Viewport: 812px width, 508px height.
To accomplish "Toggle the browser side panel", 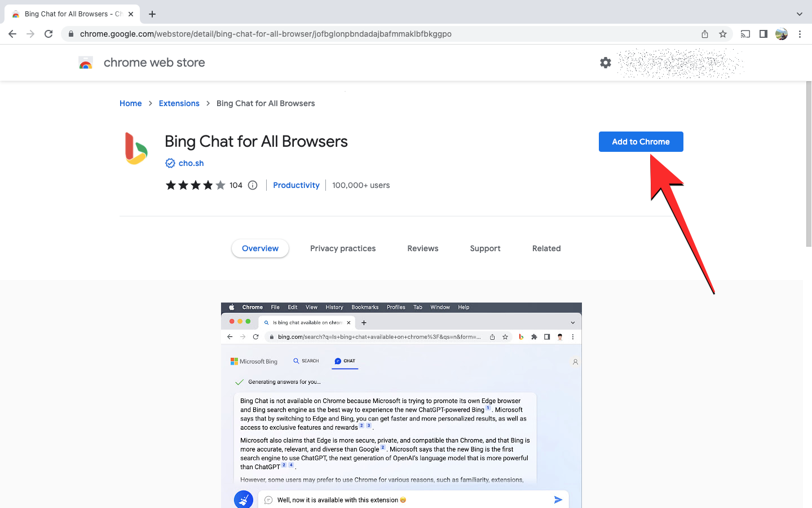I will (764, 34).
